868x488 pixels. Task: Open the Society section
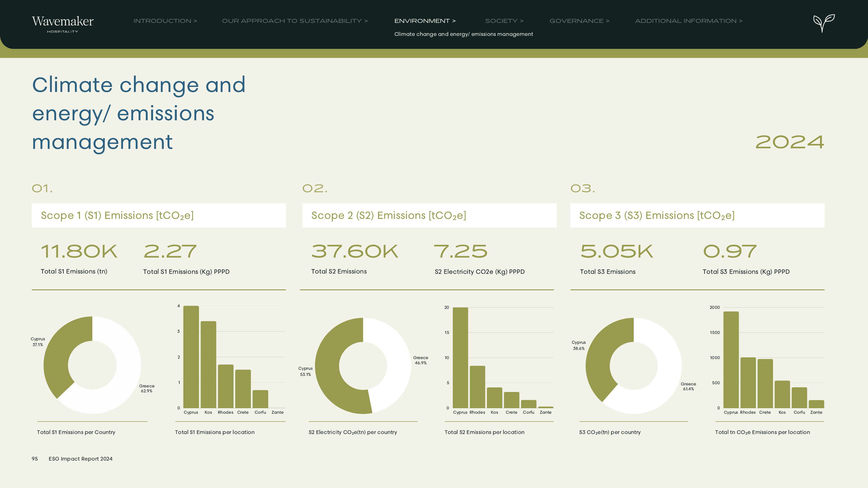(504, 21)
